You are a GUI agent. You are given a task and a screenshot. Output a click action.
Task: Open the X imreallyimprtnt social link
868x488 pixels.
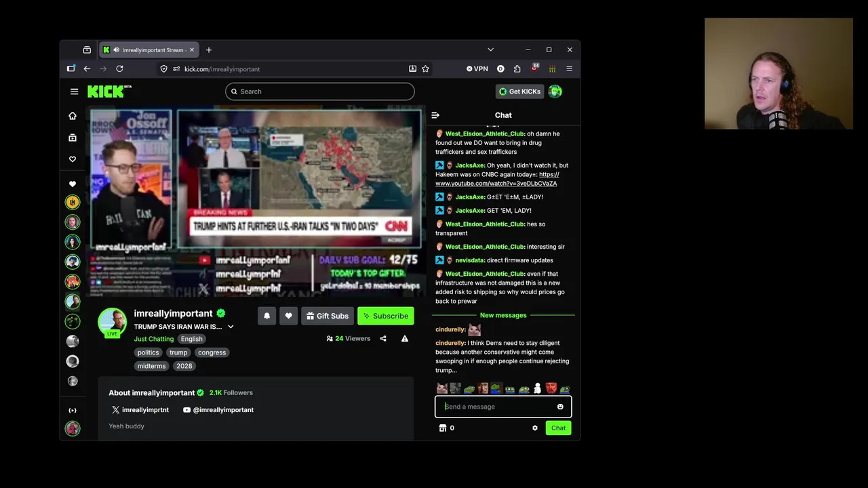tap(140, 410)
